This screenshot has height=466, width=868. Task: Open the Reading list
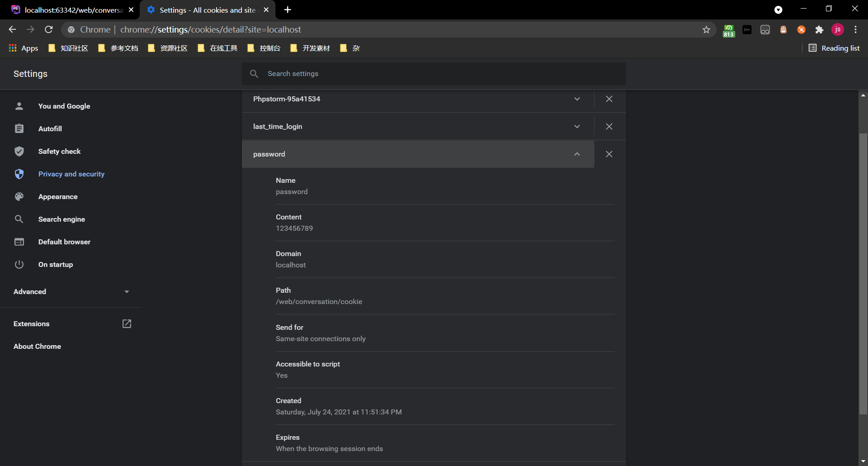(x=834, y=48)
